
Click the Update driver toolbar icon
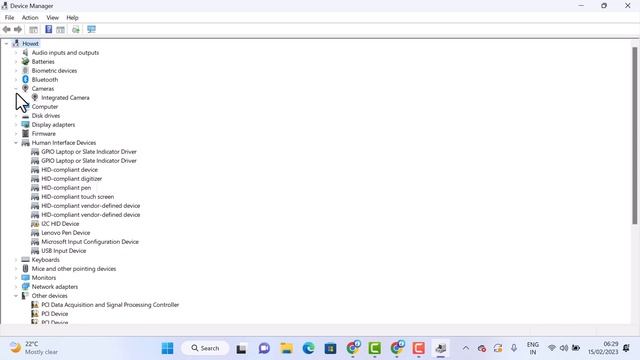coord(76,29)
